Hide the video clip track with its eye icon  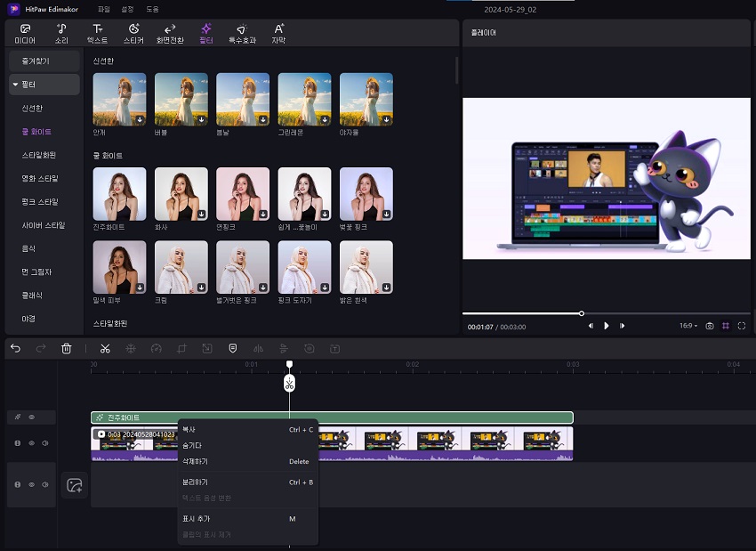coord(31,443)
